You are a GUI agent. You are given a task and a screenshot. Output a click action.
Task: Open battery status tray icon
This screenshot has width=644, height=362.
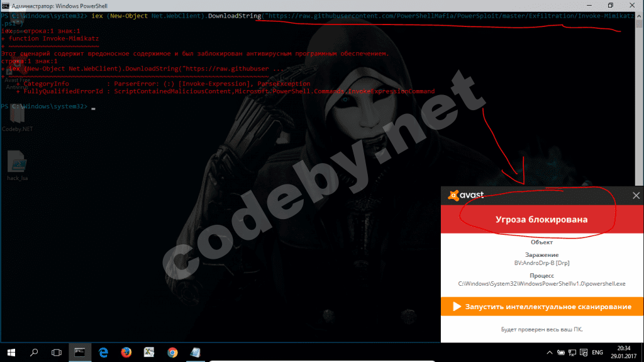560,353
